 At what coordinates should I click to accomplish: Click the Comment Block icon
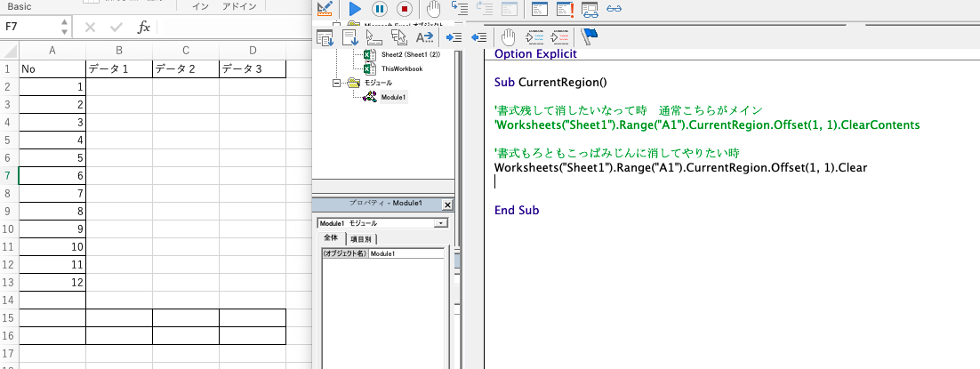click(535, 37)
